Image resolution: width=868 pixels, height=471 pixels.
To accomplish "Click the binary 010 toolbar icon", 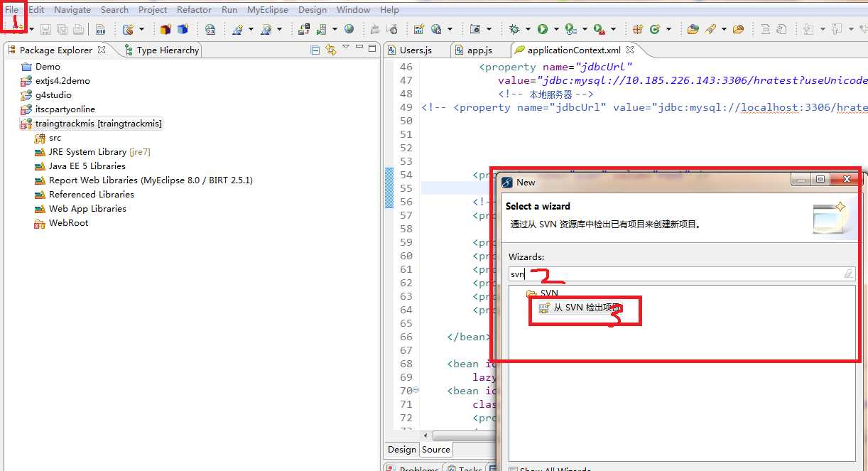I will click(100, 29).
